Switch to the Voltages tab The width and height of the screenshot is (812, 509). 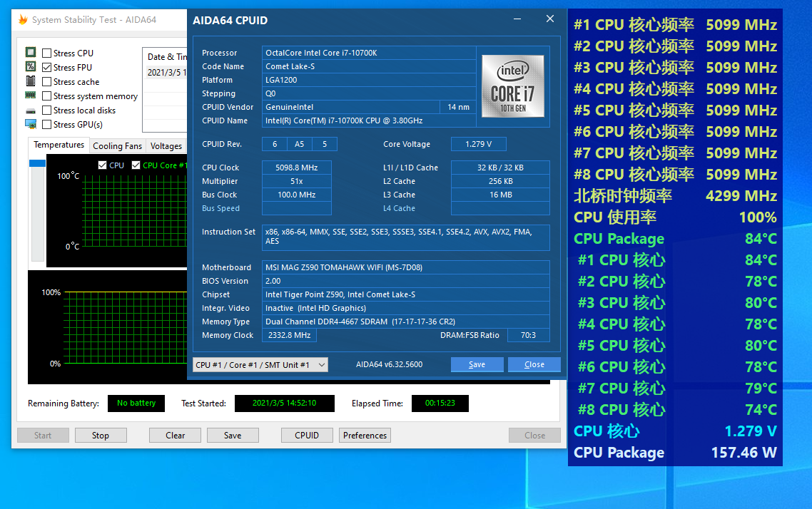166,146
